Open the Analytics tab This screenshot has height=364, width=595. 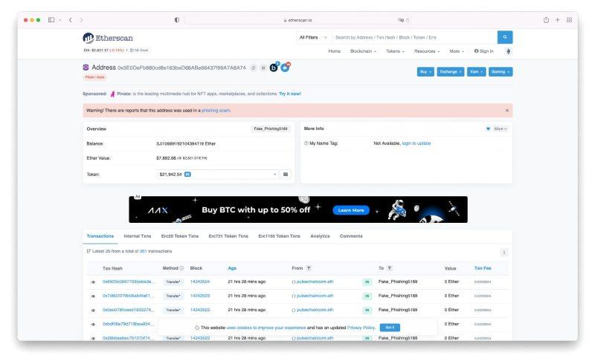[320, 236]
